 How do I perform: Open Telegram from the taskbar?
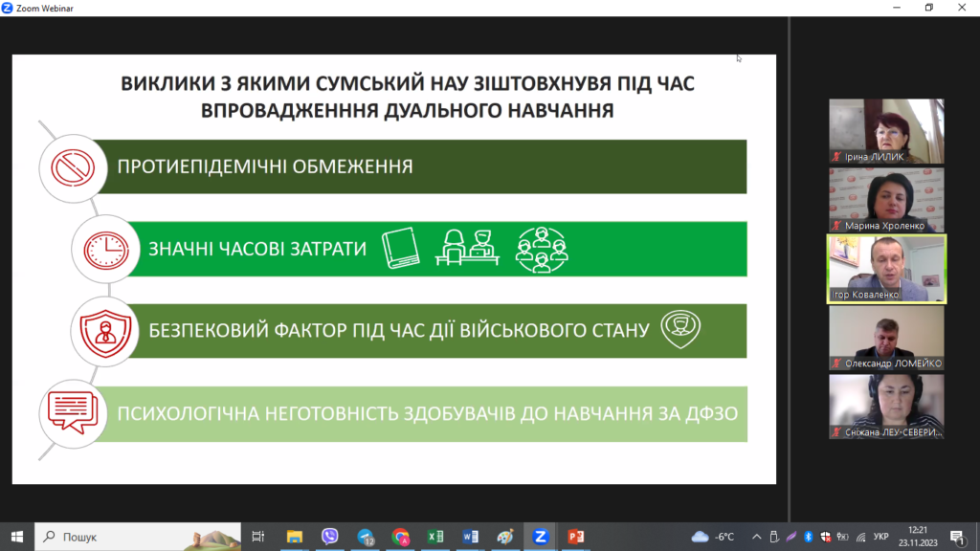366,537
